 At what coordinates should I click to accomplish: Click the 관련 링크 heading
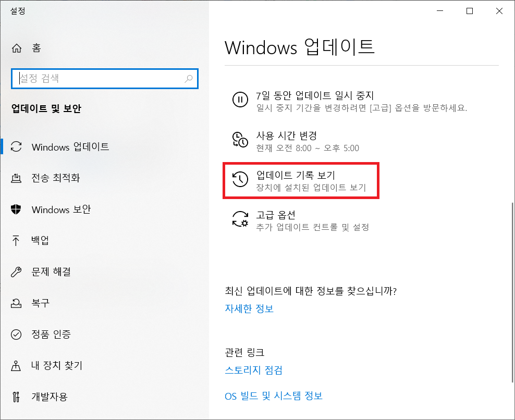[244, 353]
